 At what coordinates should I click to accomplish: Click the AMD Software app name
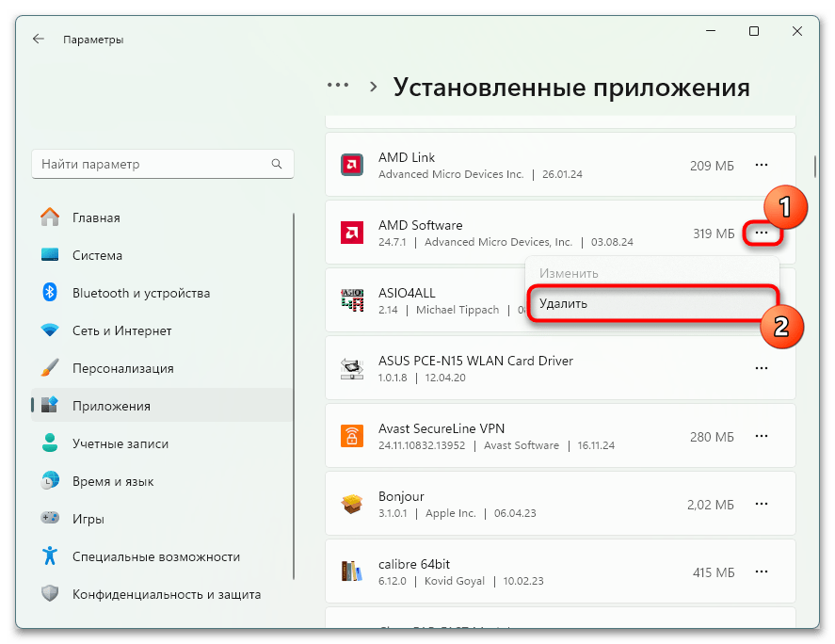tap(420, 225)
